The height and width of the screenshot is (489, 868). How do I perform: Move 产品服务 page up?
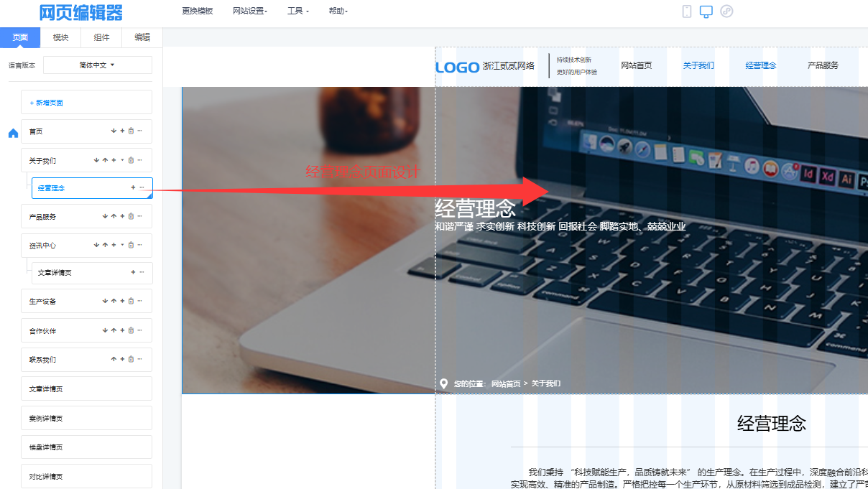(x=114, y=216)
